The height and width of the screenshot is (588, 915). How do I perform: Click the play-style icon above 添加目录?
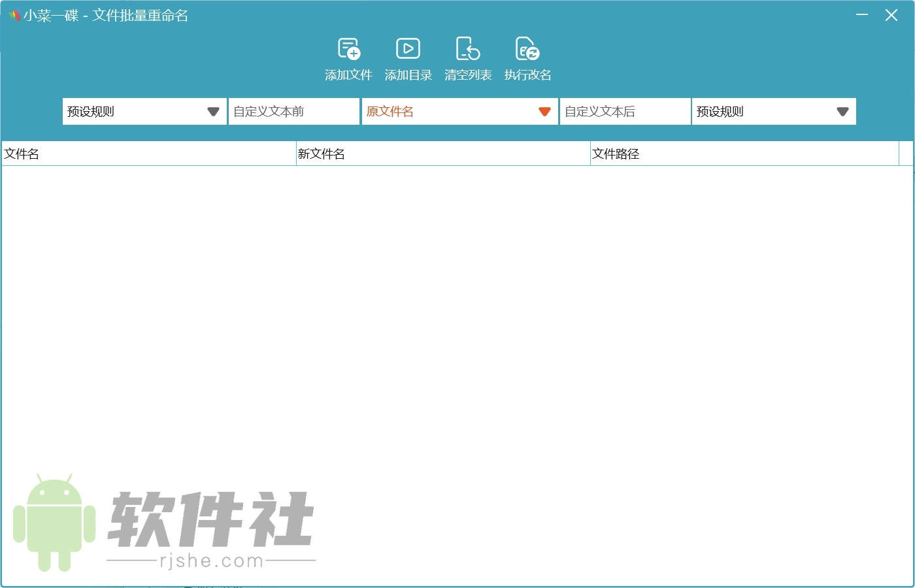coord(408,48)
